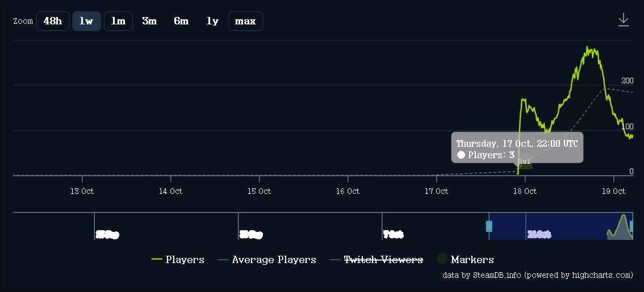Click the shaded navigator selection window
Viewport: 644px width, 292px height.
click(561, 226)
